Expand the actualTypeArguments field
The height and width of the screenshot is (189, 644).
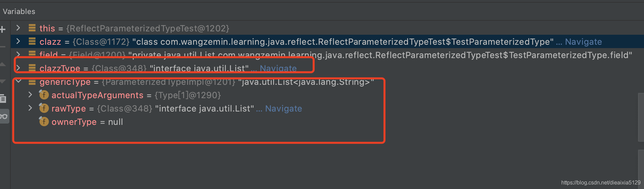30,95
